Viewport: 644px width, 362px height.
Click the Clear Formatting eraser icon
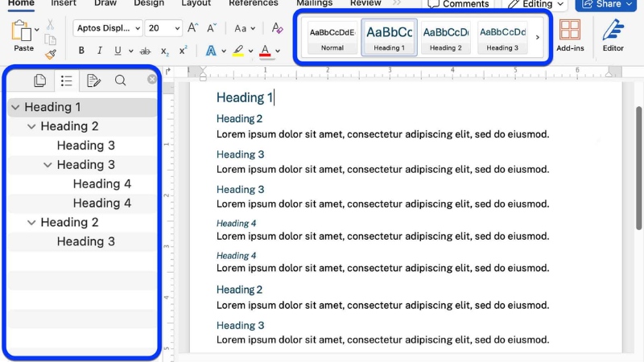[278, 28]
